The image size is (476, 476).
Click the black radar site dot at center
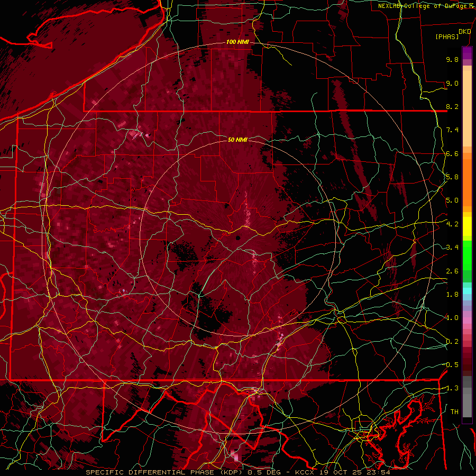click(x=237, y=237)
